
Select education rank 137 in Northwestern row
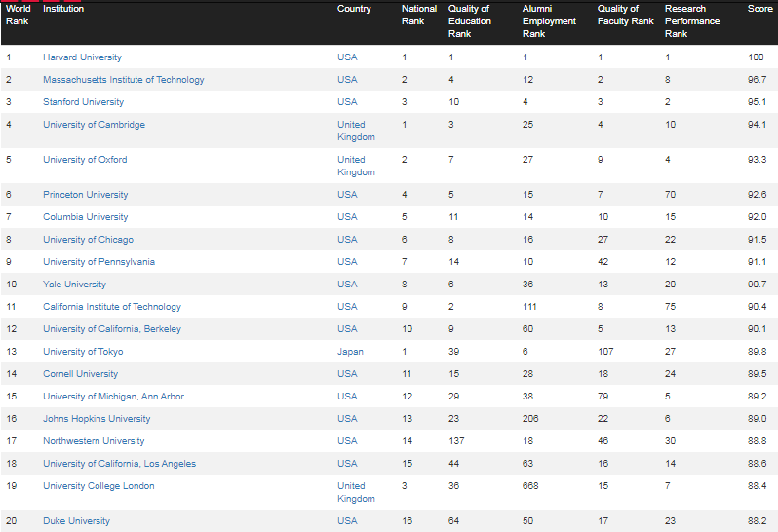(x=456, y=440)
